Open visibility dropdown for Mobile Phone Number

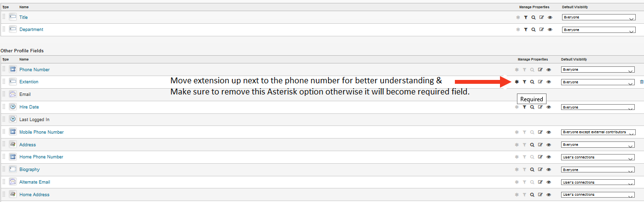597,132
